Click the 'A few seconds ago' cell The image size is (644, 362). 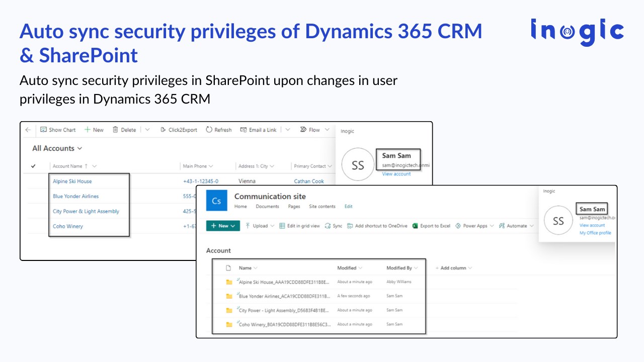[x=354, y=296]
